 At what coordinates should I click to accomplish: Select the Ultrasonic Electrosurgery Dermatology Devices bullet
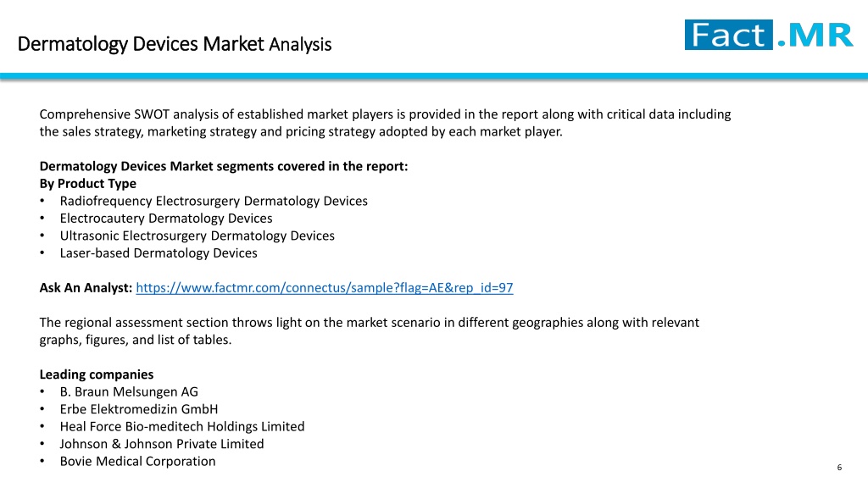pyautogui.click(x=197, y=236)
